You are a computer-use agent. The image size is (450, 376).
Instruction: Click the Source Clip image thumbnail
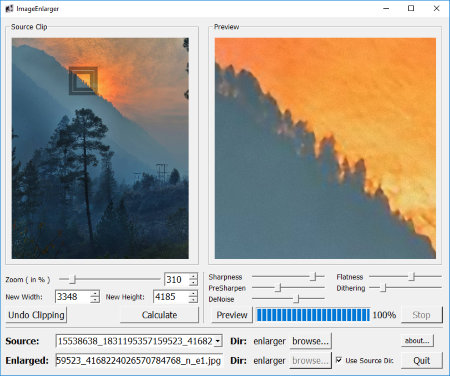(x=100, y=148)
